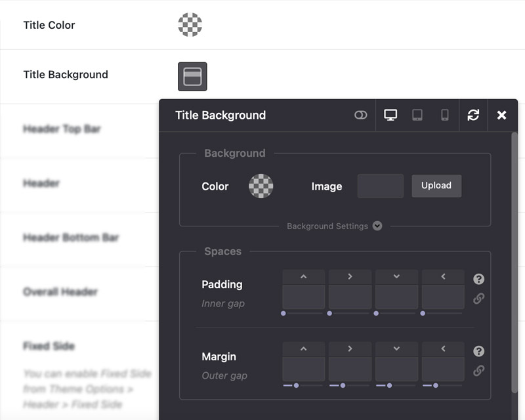Open the Padding help question icon
This screenshot has width=525, height=420.
click(x=479, y=279)
